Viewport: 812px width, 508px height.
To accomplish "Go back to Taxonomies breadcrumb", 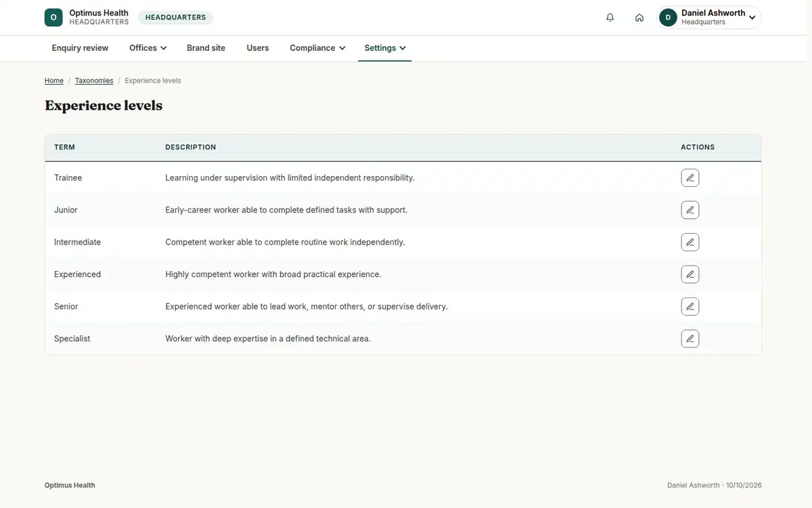I will 94,81.
